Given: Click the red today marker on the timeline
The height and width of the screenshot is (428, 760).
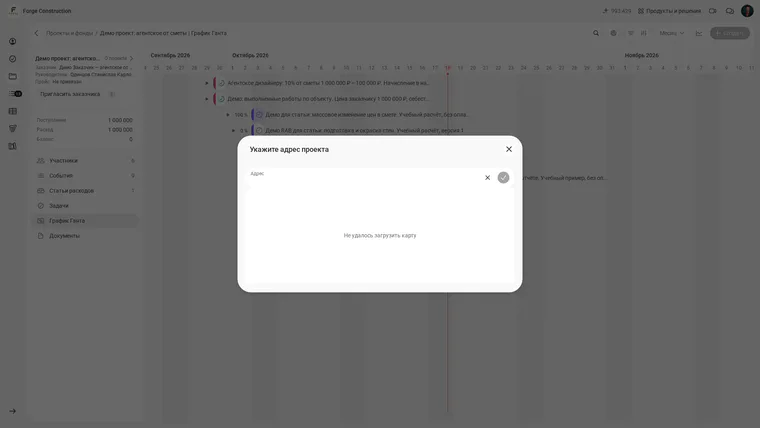Looking at the screenshot, I should (x=447, y=73).
